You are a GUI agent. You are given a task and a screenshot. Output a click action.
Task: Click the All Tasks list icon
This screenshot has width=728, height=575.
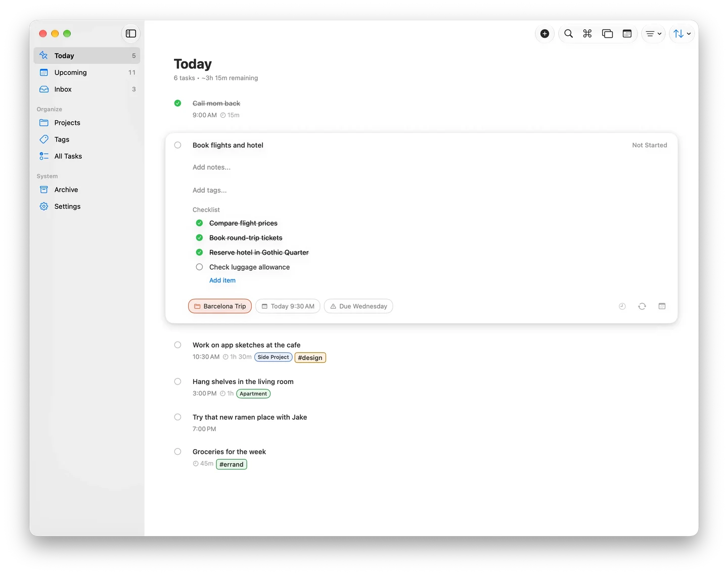[44, 156]
